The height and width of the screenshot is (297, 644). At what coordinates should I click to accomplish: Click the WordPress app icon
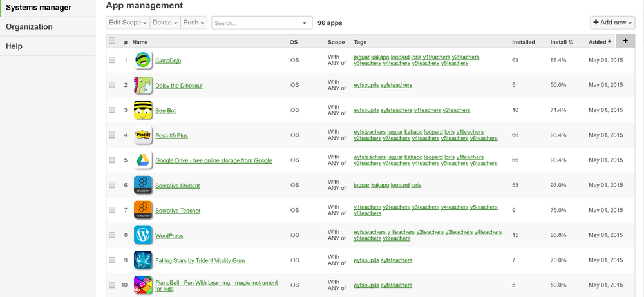143,235
